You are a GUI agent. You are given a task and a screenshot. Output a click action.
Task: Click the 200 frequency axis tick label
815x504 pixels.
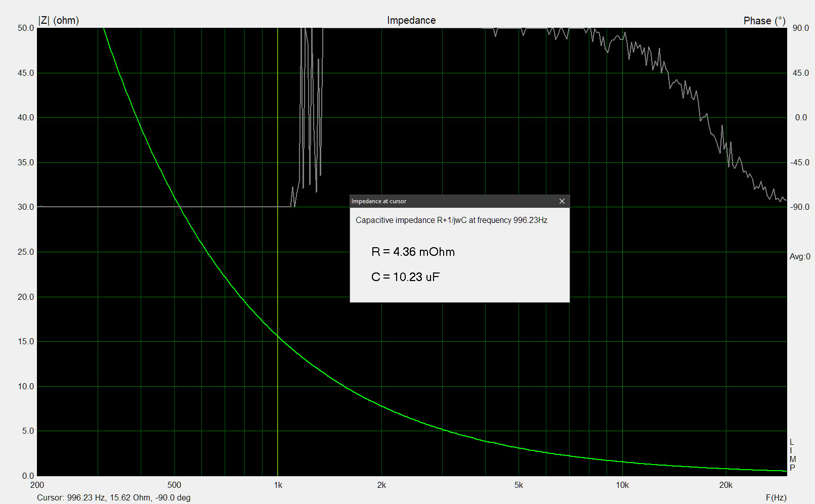click(37, 485)
